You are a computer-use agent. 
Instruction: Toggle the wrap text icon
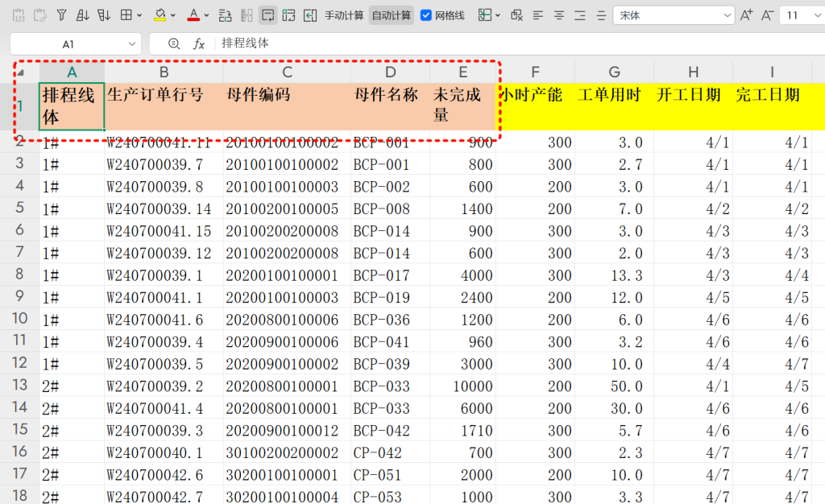(x=267, y=15)
